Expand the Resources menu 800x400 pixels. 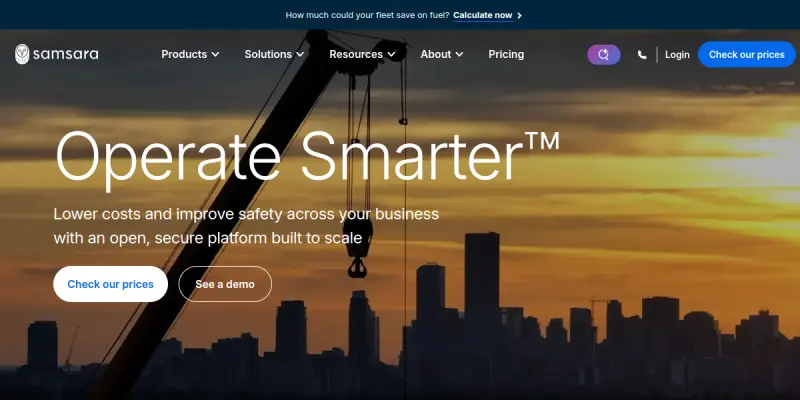362,54
